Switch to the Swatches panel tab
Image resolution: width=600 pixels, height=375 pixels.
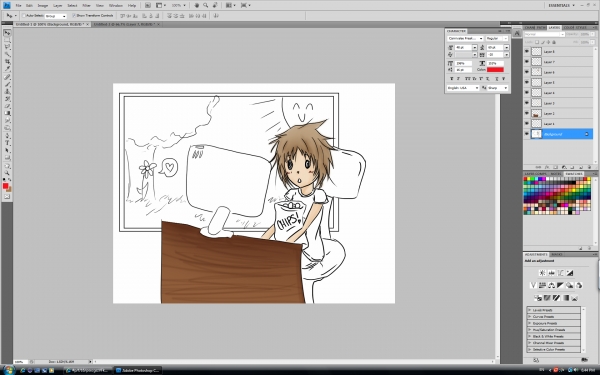click(x=574, y=174)
